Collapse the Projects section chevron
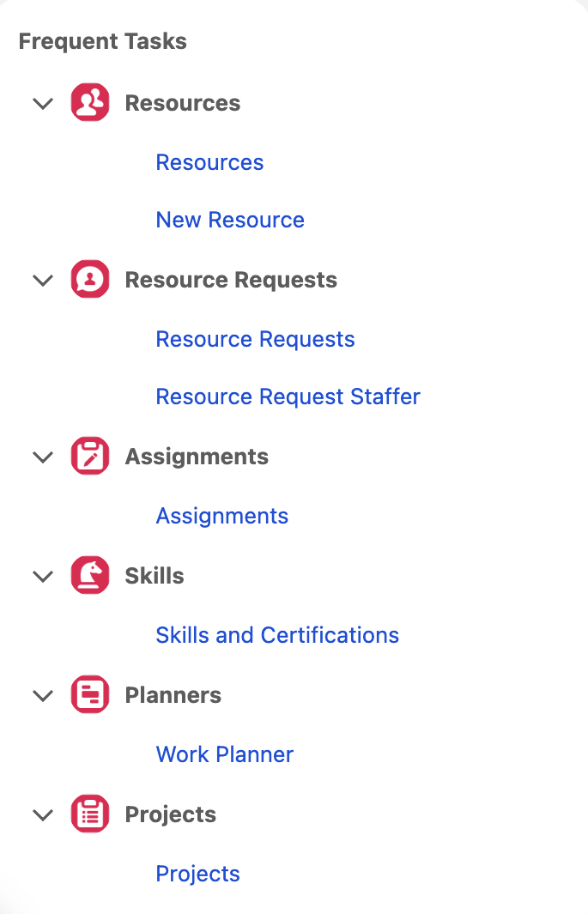This screenshot has width=588, height=914. 43,815
